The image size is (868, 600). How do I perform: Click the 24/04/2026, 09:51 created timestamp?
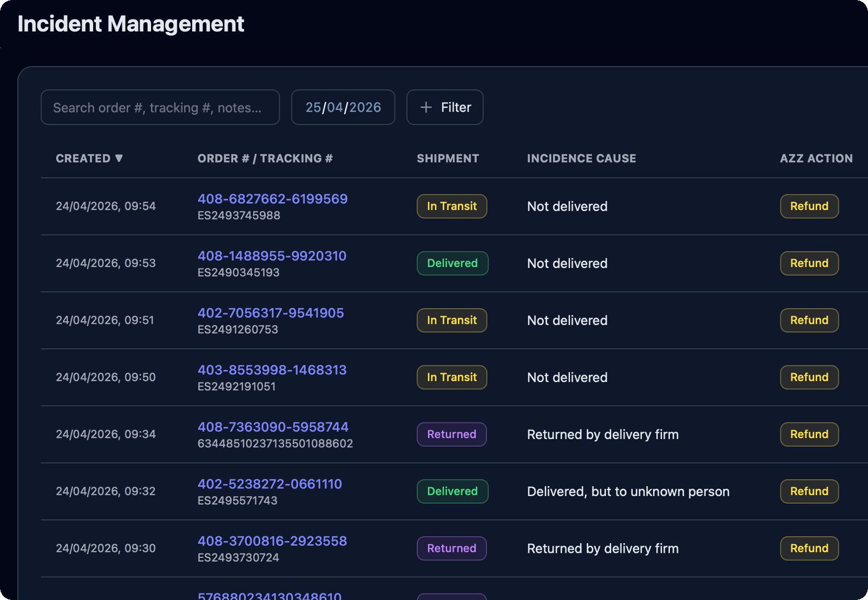tap(105, 320)
